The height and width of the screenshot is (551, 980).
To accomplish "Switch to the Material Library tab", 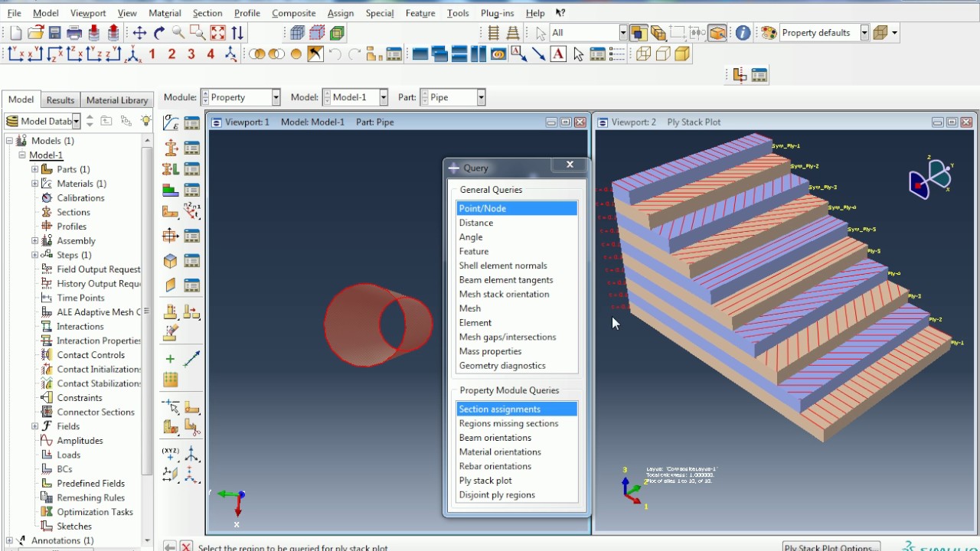I will (x=117, y=100).
